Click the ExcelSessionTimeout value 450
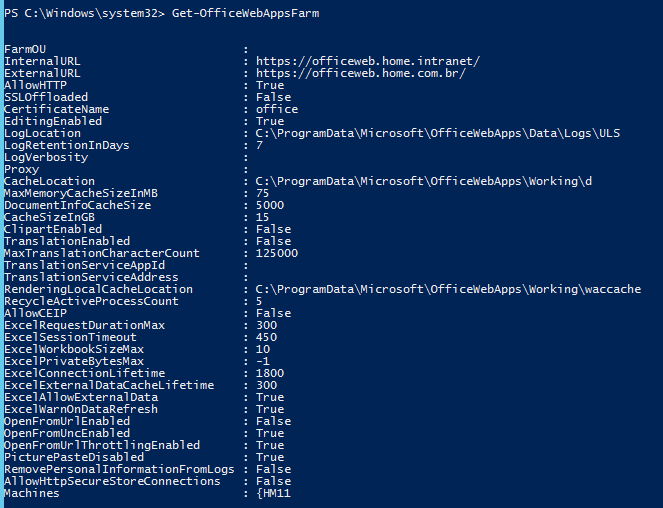This screenshot has width=663, height=508. click(x=267, y=337)
